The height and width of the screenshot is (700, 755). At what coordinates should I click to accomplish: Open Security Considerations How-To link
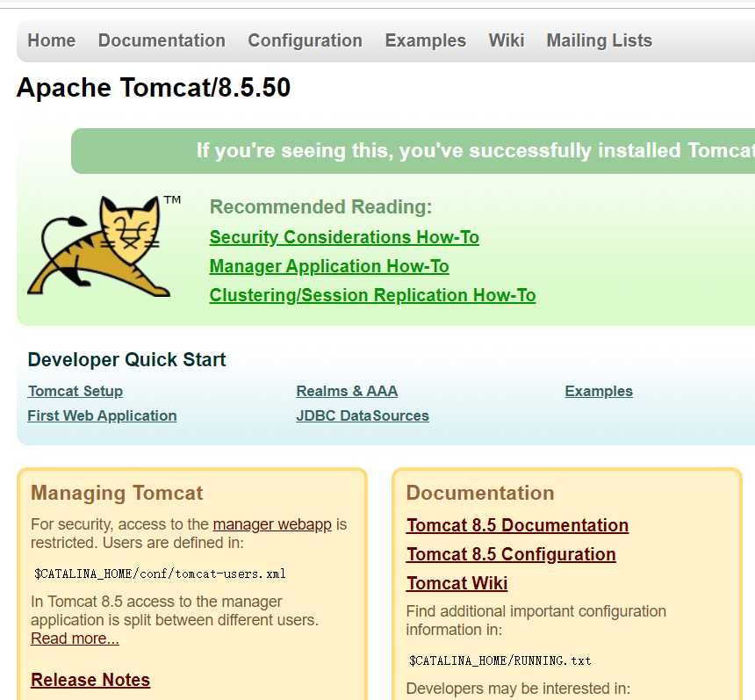coord(344,237)
